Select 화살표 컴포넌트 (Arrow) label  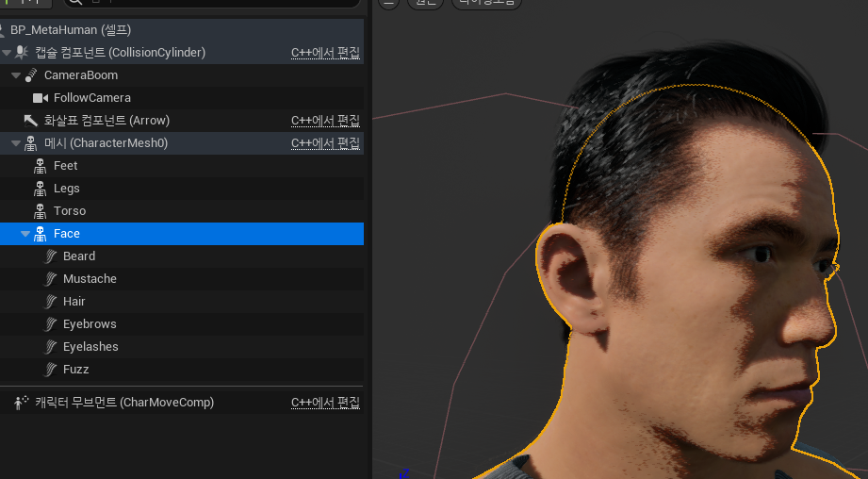click(106, 121)
